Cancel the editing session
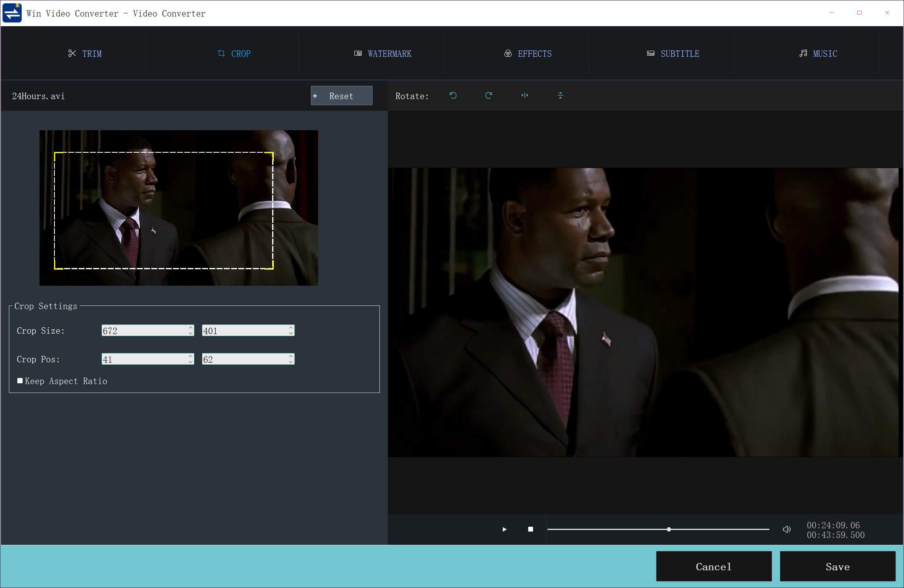Viewport: 904px width, 588px height. [x=713, y=566]
